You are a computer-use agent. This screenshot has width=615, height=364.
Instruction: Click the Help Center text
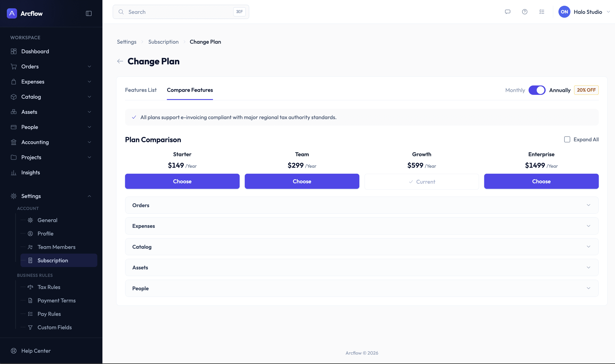coord(36,351)
